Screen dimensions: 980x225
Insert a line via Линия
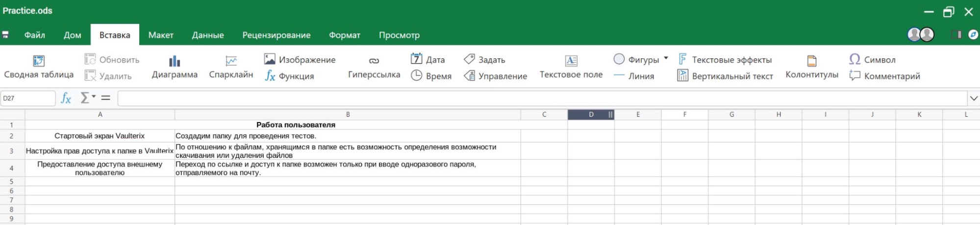tap(633, 76)
